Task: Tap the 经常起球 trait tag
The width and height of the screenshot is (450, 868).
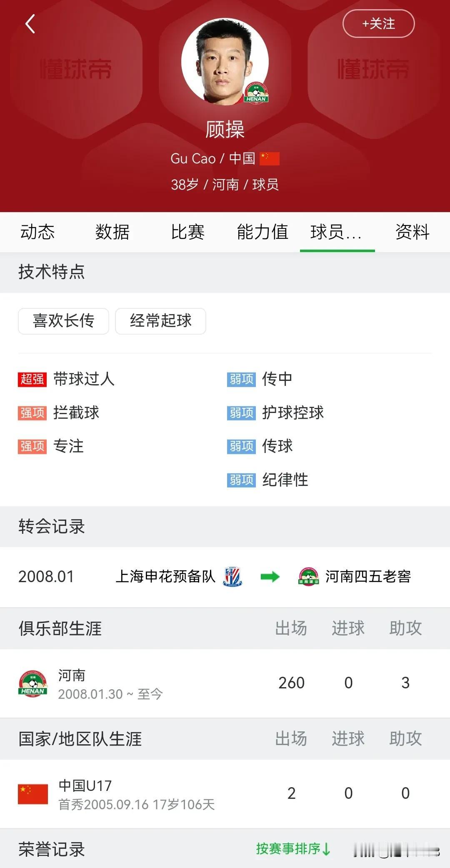Action: (160, 321)
